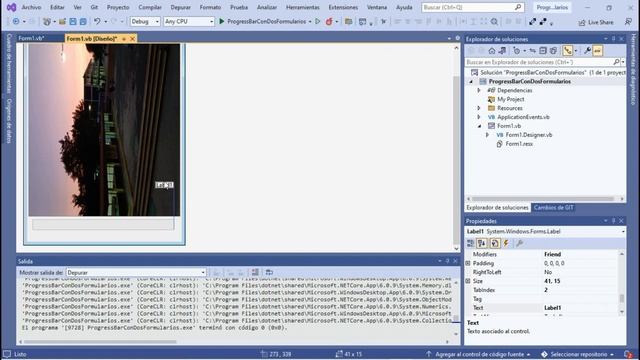Start debugging with green play icon
Image resolution: width=640 pixels, height=360 pixels.
222,21
